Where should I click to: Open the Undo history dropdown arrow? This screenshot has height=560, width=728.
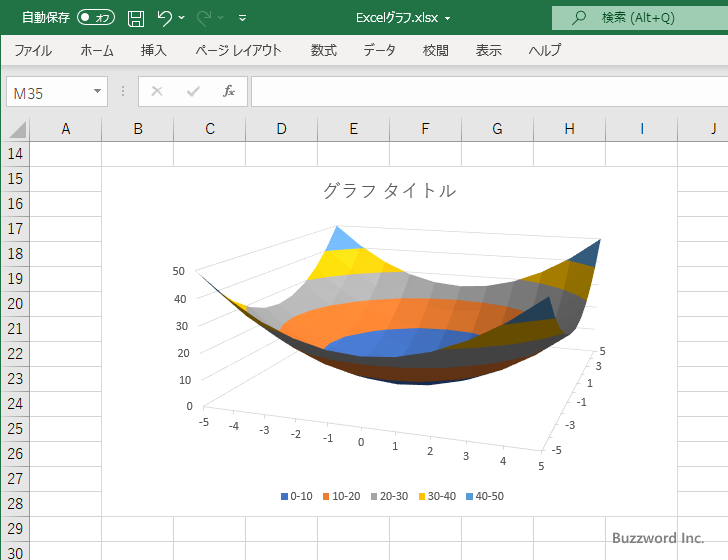[x=183, y=18]
